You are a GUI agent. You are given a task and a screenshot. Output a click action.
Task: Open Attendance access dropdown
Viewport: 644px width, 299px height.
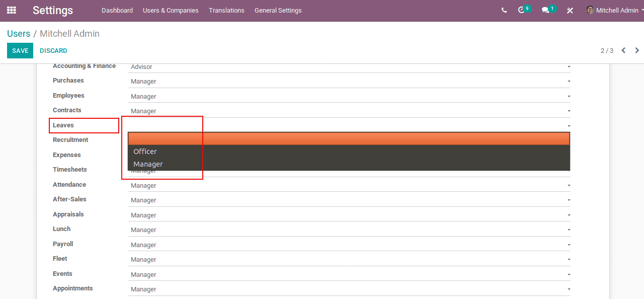349,185
